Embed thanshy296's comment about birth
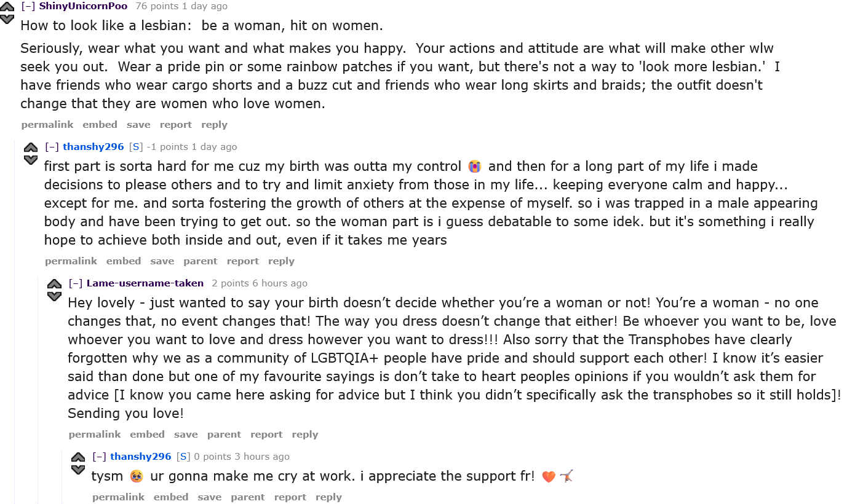855x504 pixels. [x=124, y=261]
